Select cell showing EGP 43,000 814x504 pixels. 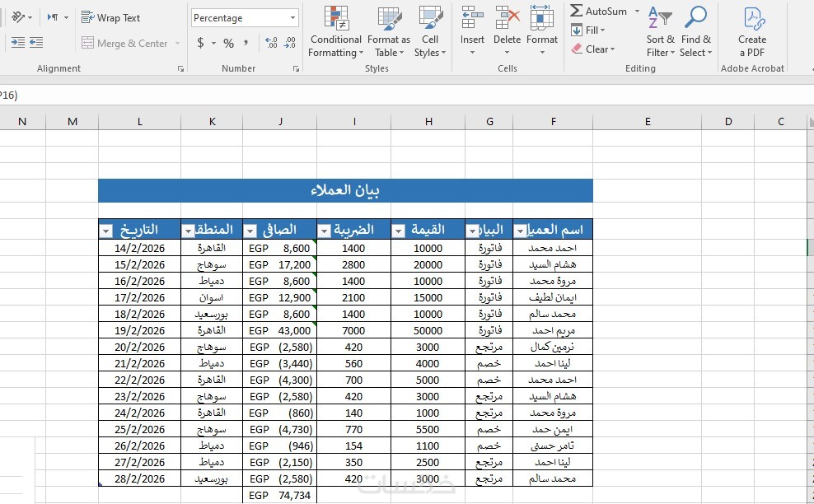(280, 330)
